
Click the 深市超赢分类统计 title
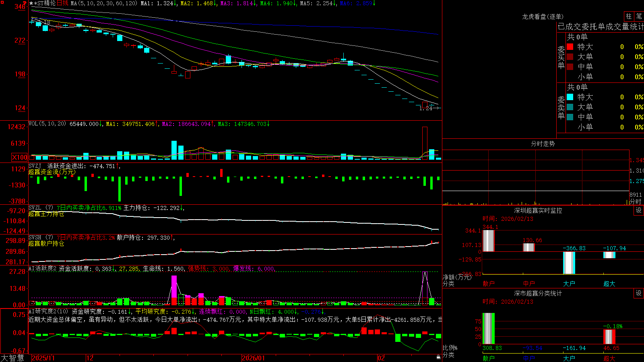click(x=538, y=293)
